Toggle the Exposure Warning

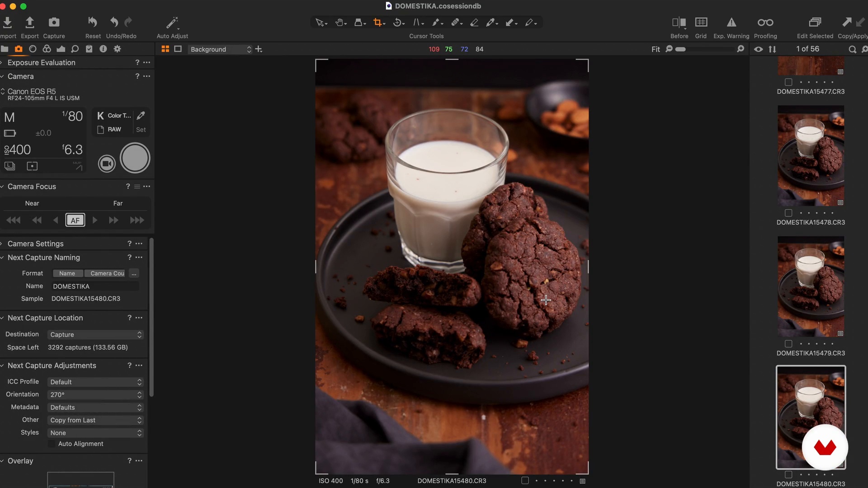731,22
